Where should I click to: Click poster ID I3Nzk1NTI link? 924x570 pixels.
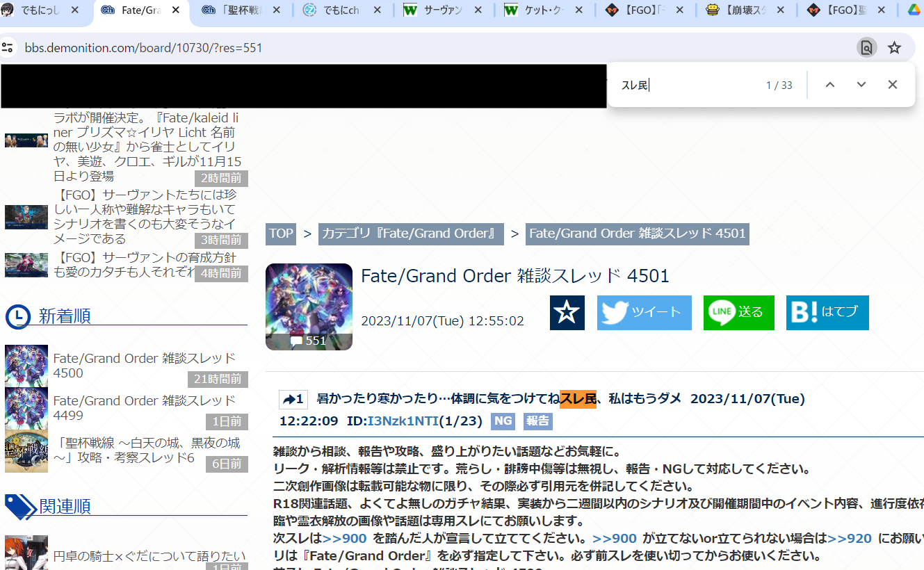[402, 421]
